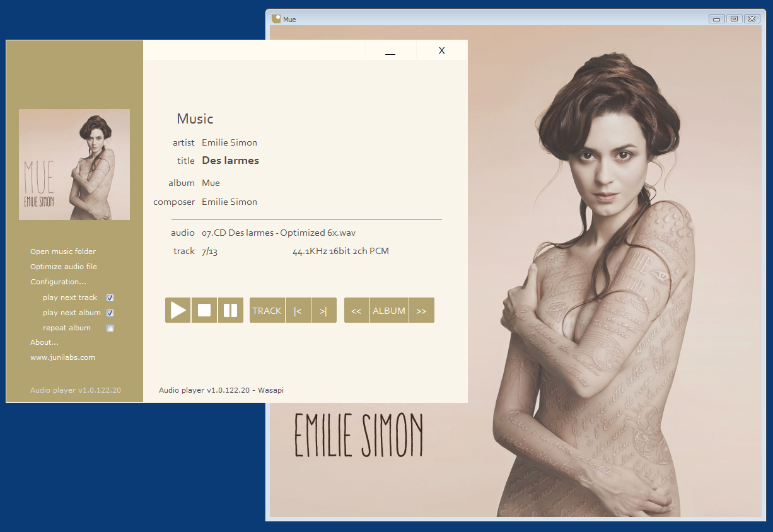Minimize the audio player window

(x=390, y=50)
